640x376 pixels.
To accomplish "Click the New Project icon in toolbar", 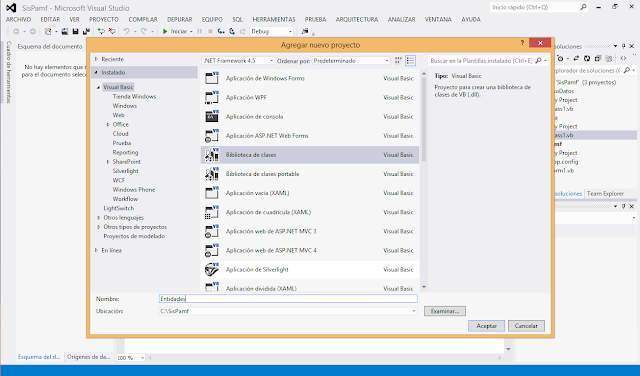I will tap(48, 31).
